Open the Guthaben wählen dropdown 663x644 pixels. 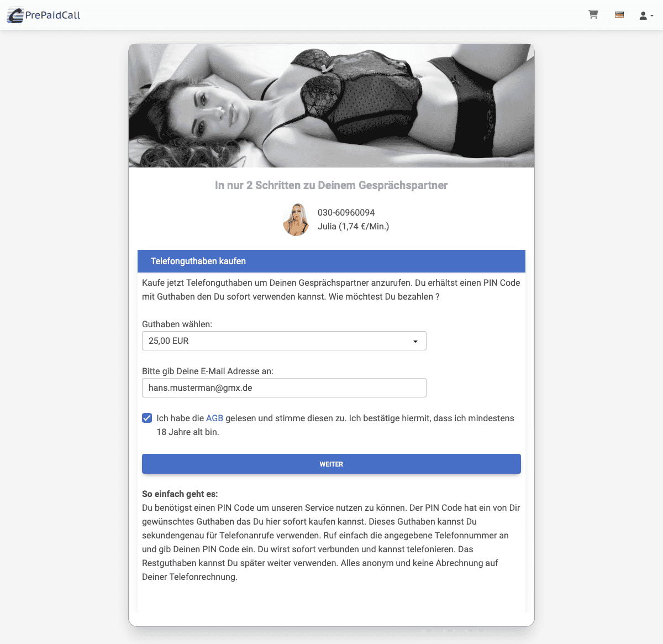click(284, 341)
